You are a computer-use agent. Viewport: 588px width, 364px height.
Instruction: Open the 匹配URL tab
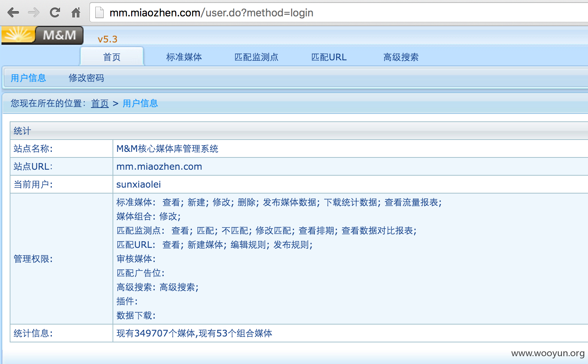tap(329, 57)
